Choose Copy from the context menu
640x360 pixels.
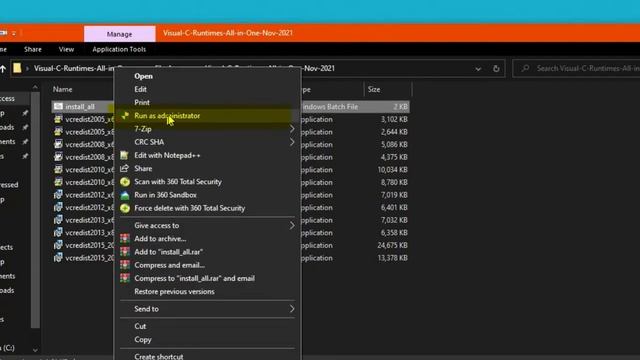143,340
